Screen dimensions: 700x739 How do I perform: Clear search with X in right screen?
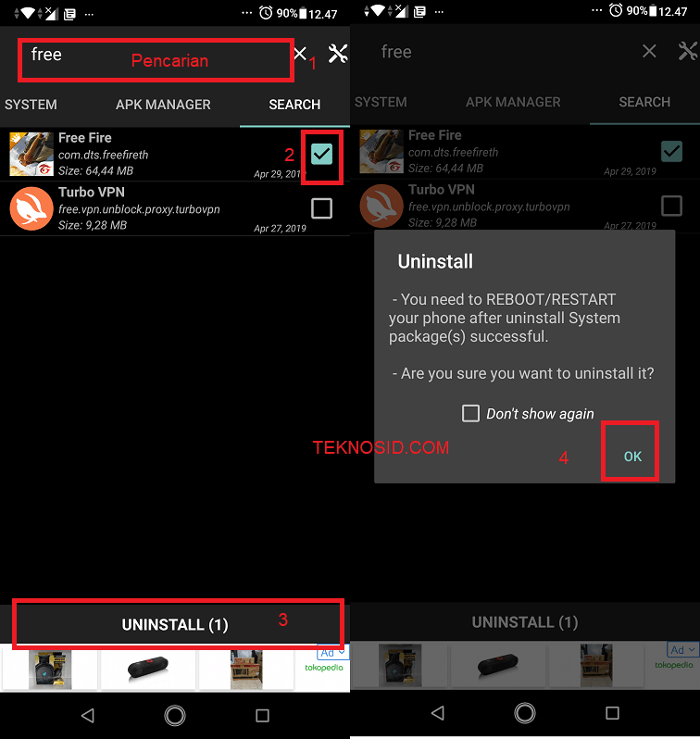coord(650,51)
